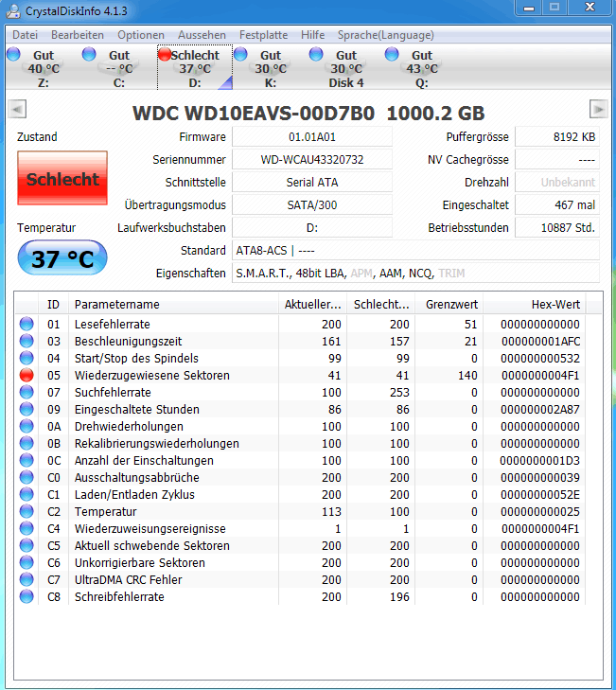Click the red status icon for Wiederzugewiesene Sektoren
The image size is (616, 690).
tap(26, 375)
